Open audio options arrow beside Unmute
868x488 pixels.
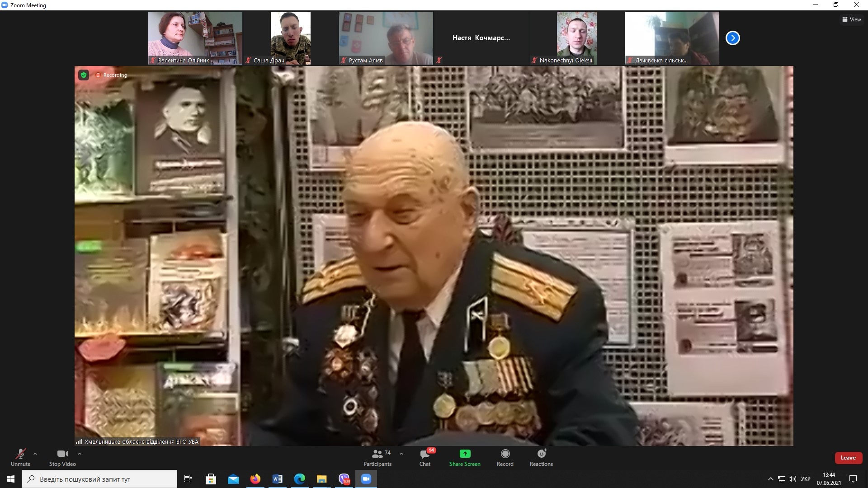coord(35,454)
